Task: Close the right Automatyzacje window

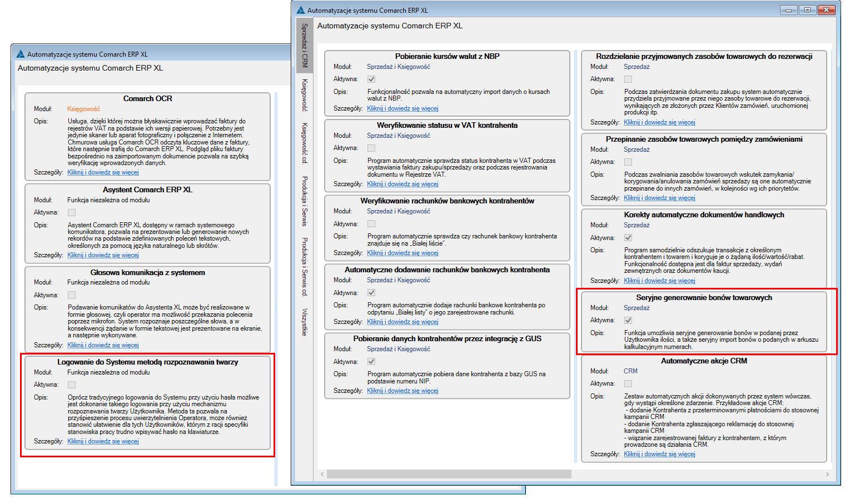Action: tap(826, 9)
